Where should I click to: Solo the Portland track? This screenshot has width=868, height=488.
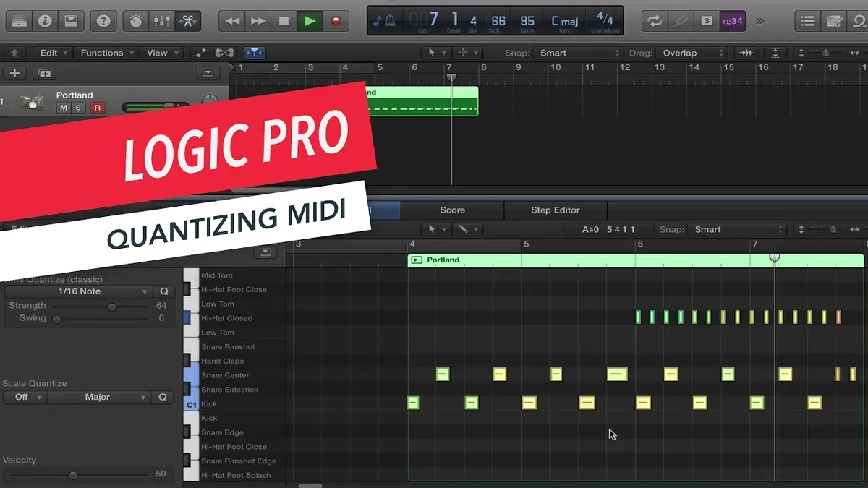[79, 108]
